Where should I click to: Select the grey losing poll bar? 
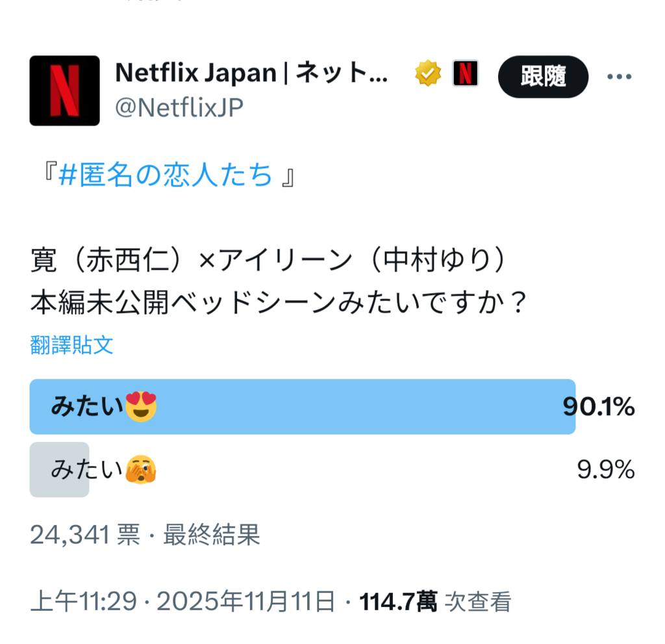[59, 469]
